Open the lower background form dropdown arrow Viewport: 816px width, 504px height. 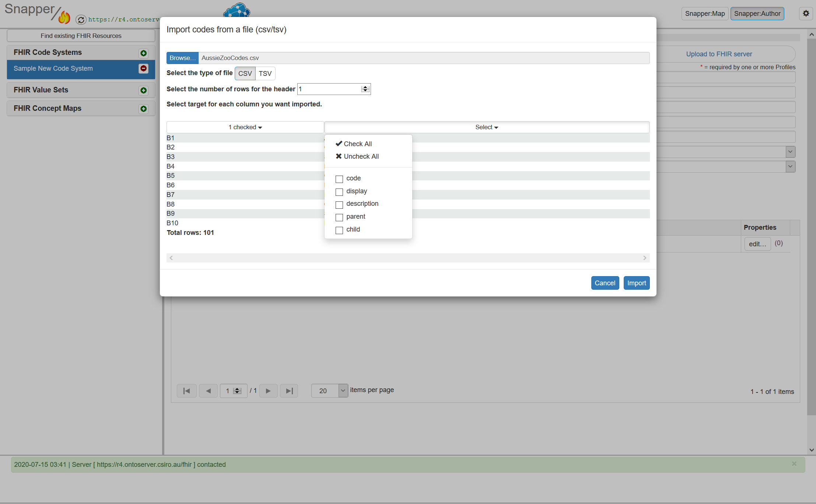point(790,166)
